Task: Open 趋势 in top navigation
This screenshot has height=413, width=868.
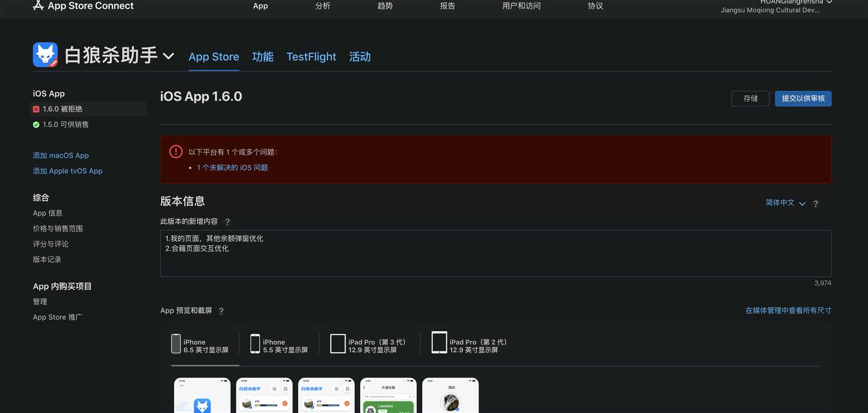Action: (385, 6)
